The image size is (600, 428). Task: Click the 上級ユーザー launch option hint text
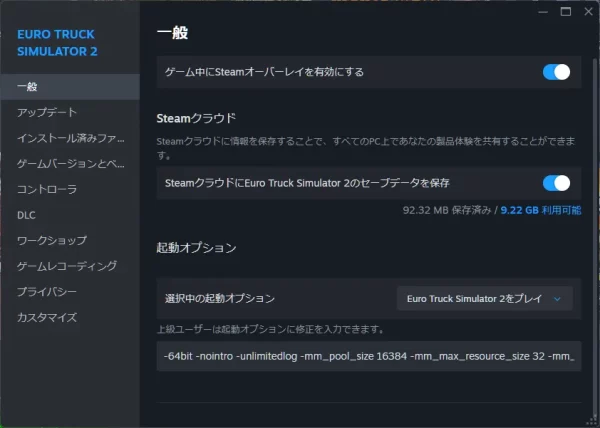(x=271, y=329)
